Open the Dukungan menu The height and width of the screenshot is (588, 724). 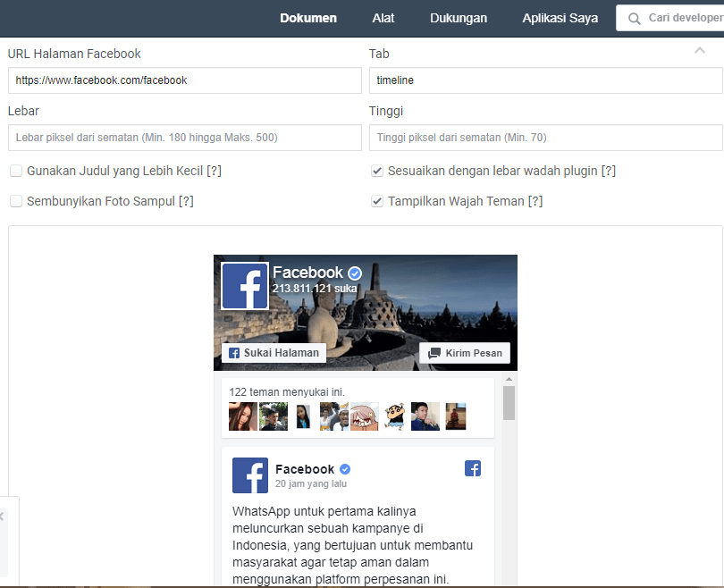coord(459,18)
